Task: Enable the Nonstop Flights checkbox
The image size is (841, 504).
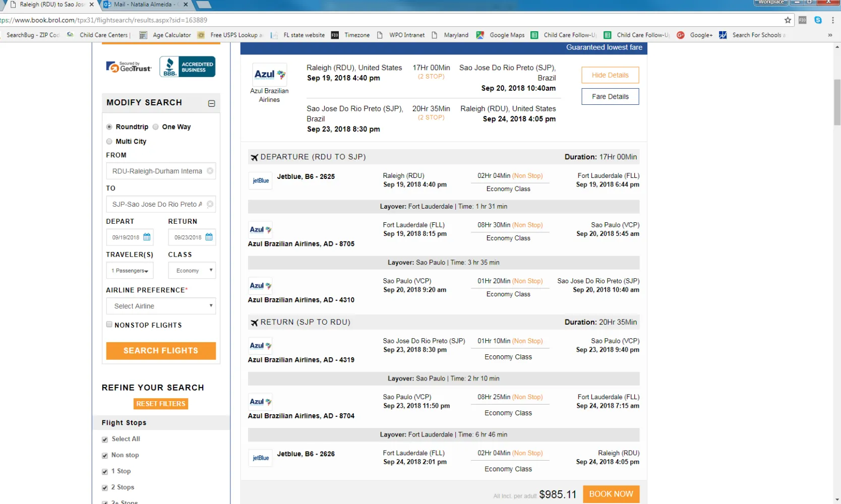Action: 109,325
